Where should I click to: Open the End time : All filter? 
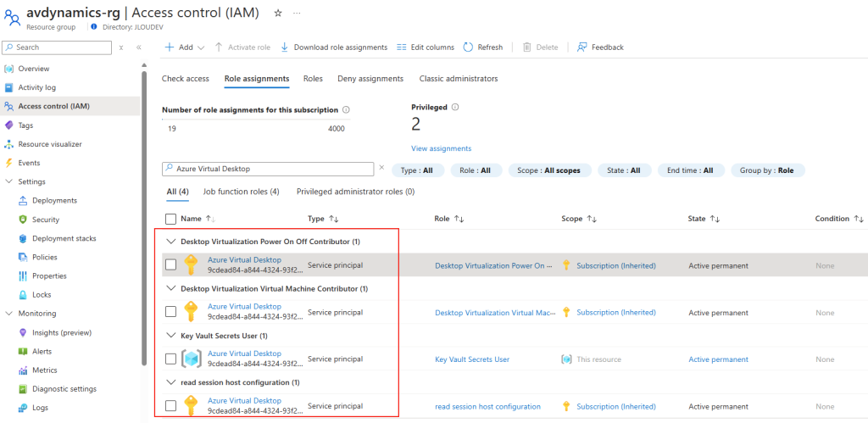[691, 170]
